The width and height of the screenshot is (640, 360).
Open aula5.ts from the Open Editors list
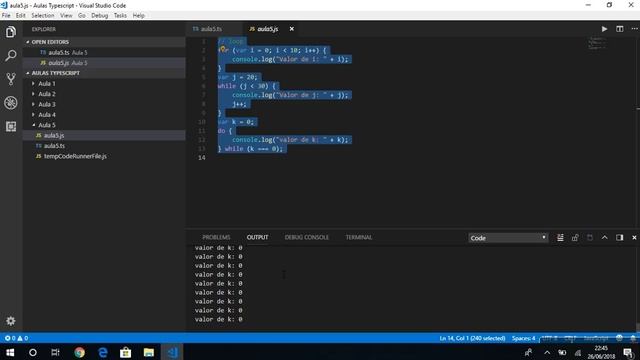coord(104,53)
